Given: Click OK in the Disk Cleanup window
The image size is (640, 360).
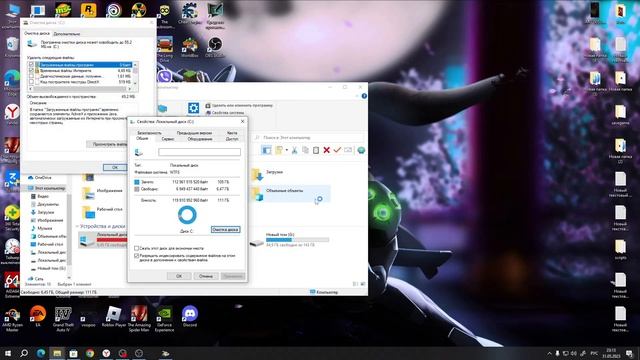Looking at the screenshot, I should [115, 167].
